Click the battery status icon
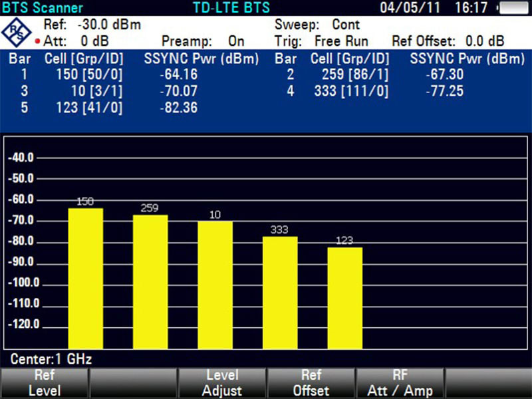This screenshot has width=532, height=399. click(x=513, y=8)
